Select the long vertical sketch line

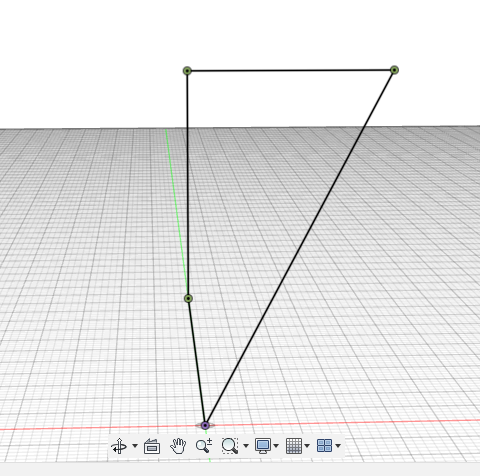(x=188, y=184)
